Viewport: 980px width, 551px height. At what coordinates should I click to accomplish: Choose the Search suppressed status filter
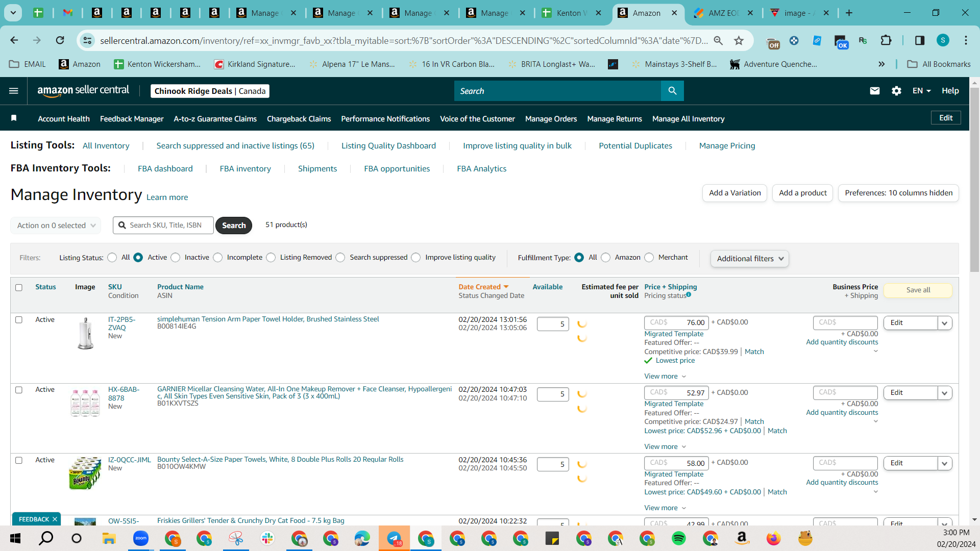[x=340, y=258]
